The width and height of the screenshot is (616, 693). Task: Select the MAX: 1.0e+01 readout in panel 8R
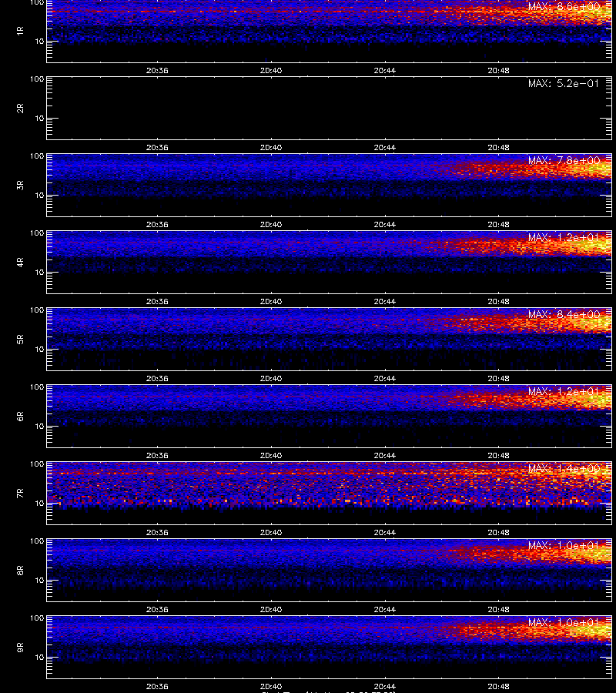tap(564, 545)
